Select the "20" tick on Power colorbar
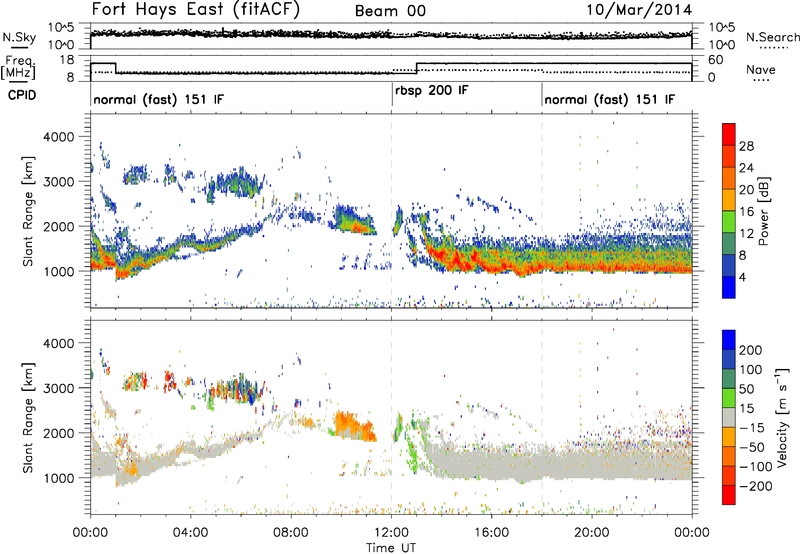The height and width of the screenshot is (554, 800). [x=746, y=190]
